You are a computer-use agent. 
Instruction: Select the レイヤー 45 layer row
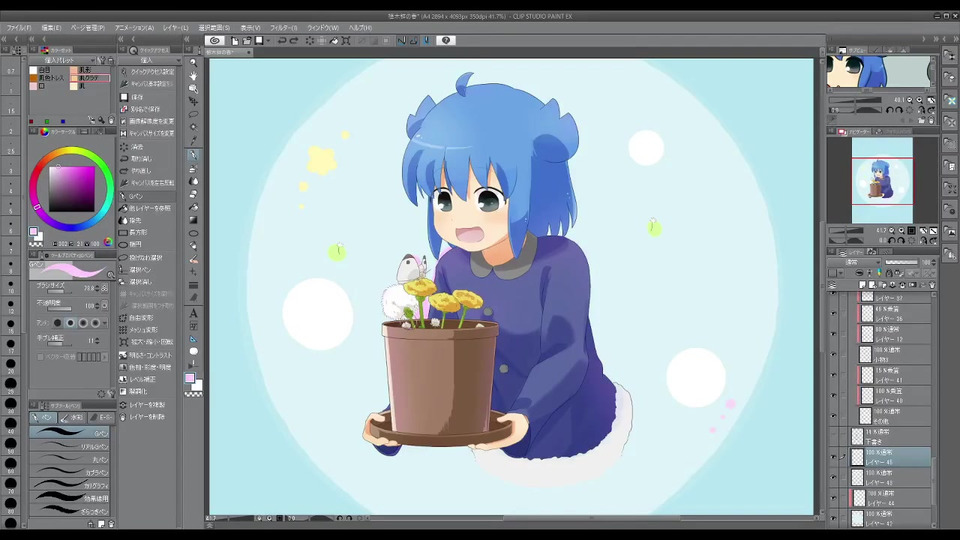point(891,457)
